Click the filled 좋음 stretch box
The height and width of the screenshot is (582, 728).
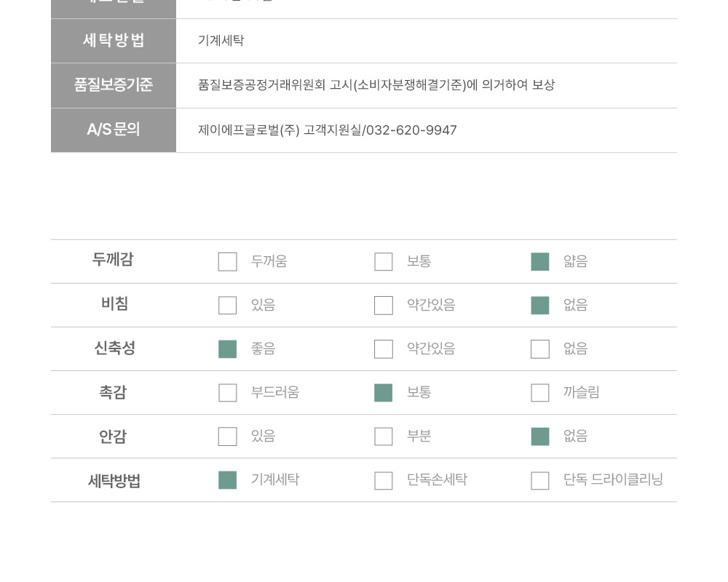pos(227,349)
